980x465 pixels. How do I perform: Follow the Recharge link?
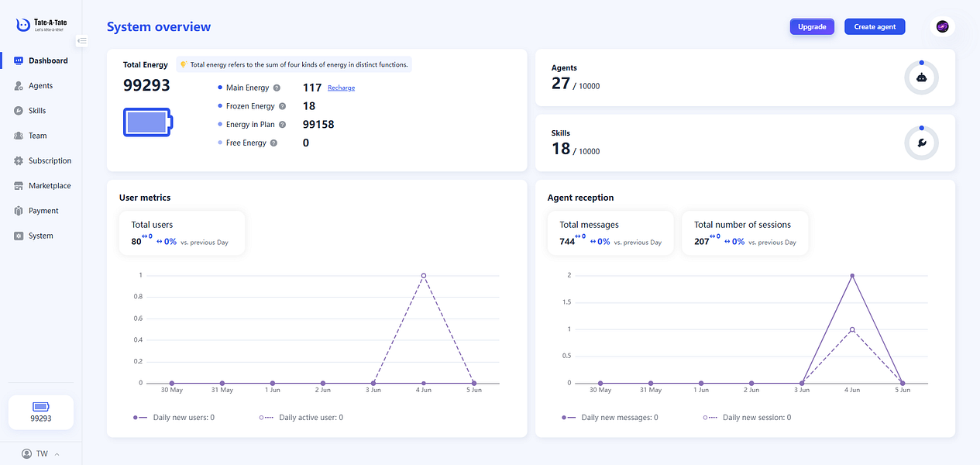pyautogui.click(x=341, y=88)
